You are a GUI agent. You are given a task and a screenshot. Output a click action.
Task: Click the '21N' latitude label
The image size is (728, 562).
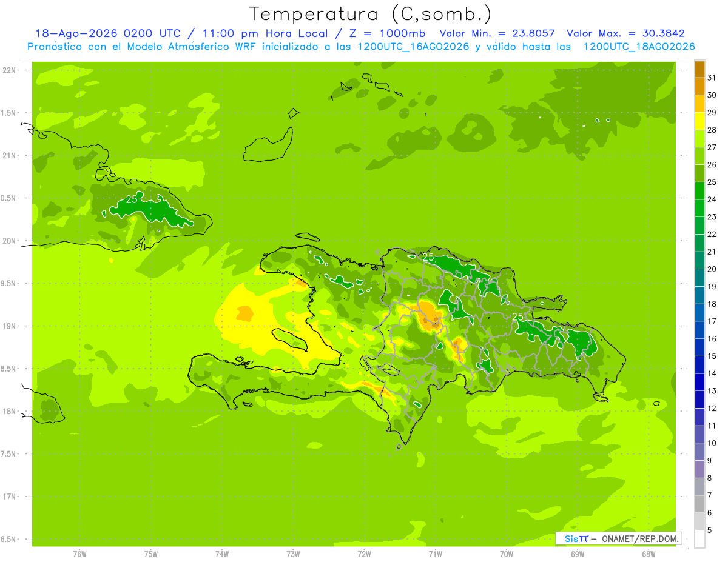click(x=8, y=155)
